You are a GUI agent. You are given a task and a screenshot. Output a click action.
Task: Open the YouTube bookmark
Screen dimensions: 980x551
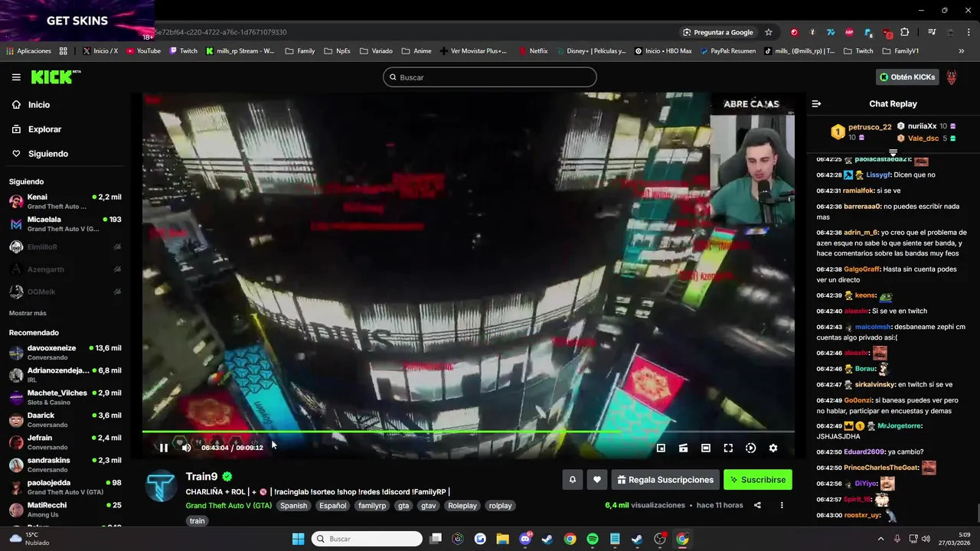[x=143, y=51]
